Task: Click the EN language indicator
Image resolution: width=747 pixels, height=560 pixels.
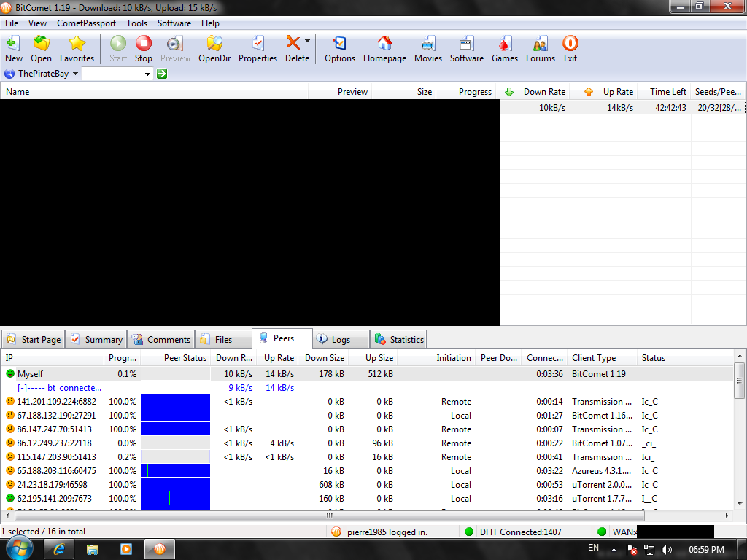Action: [x=593, y=548]
